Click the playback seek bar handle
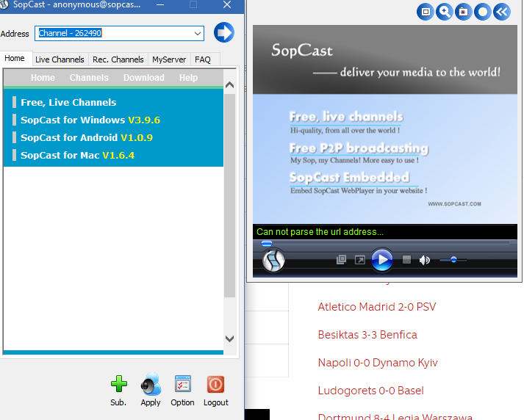The height and width of the screenshot is (420, 524). click(267, 243)
